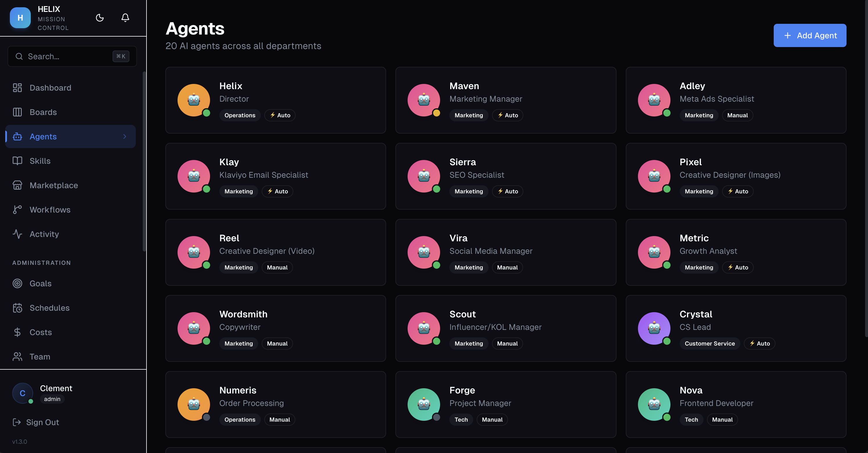Open the Skills section

40,161
